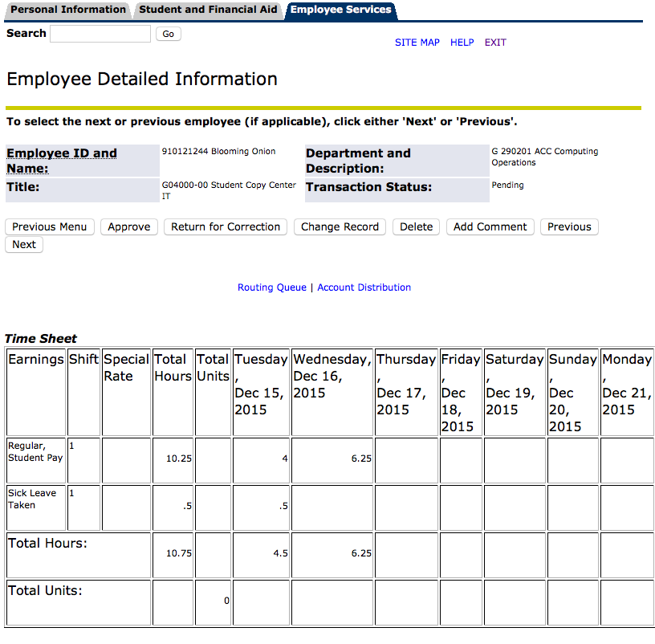This screenshot has height=644, width=655.
Task: Click the Add Comment button
Action: (x=490, y=227)
